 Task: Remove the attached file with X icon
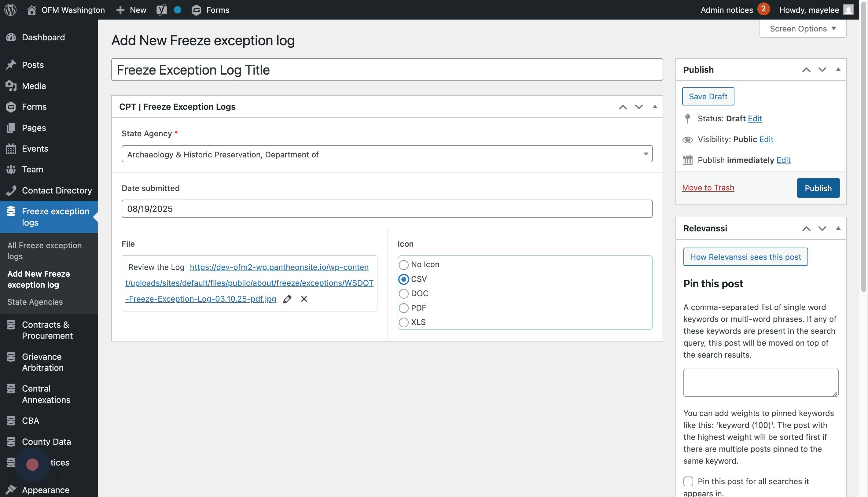coord(304,299)
